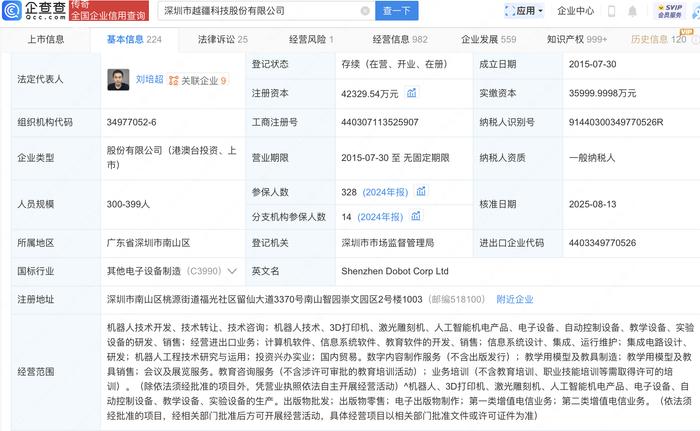The width and height of the screenshot is (700, 431).
Task: Open 刘培超's portrait photo
Action: click(118, 80)
